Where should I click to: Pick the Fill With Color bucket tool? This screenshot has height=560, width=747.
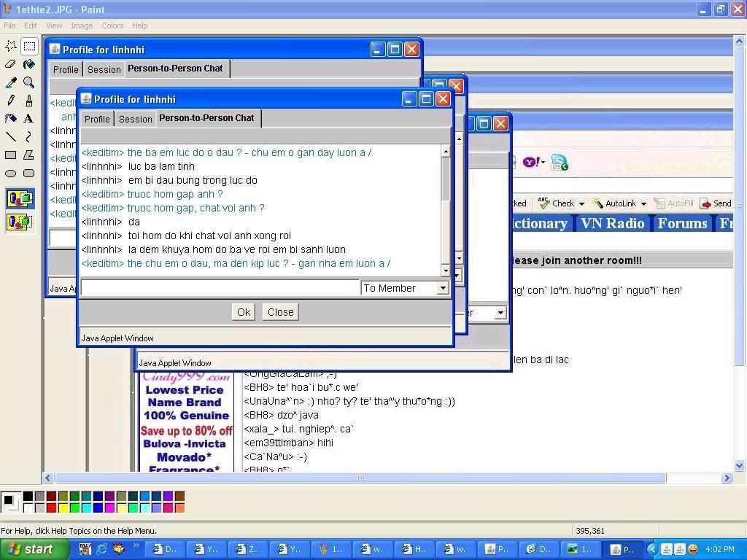[x=29, y=64]
